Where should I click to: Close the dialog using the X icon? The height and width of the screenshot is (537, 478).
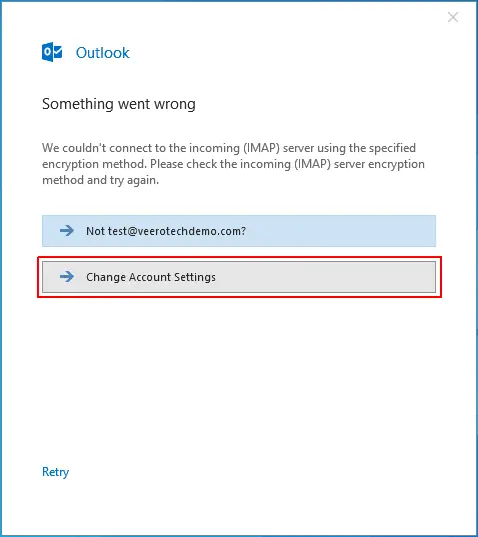click(453, 17)
